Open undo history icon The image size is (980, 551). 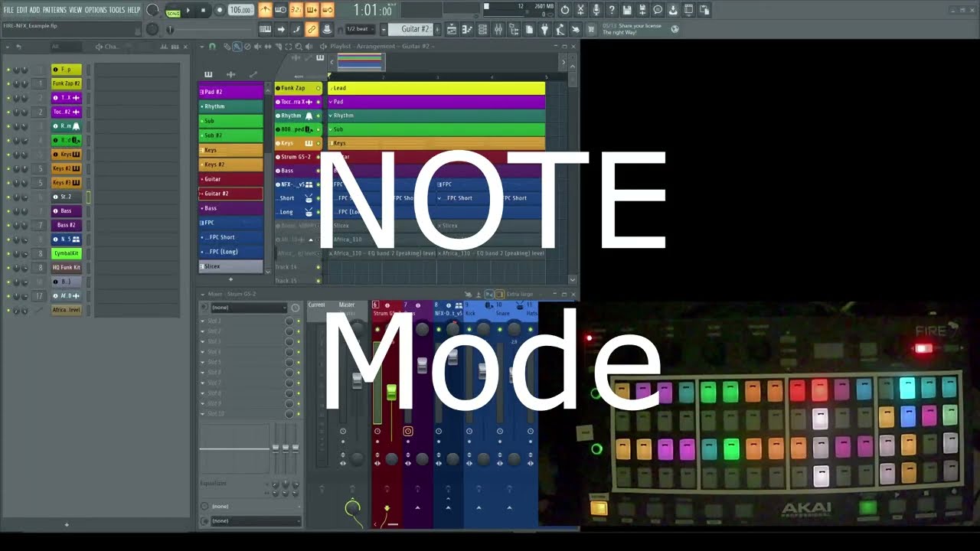pyautogui.click(x=565, y=10)
